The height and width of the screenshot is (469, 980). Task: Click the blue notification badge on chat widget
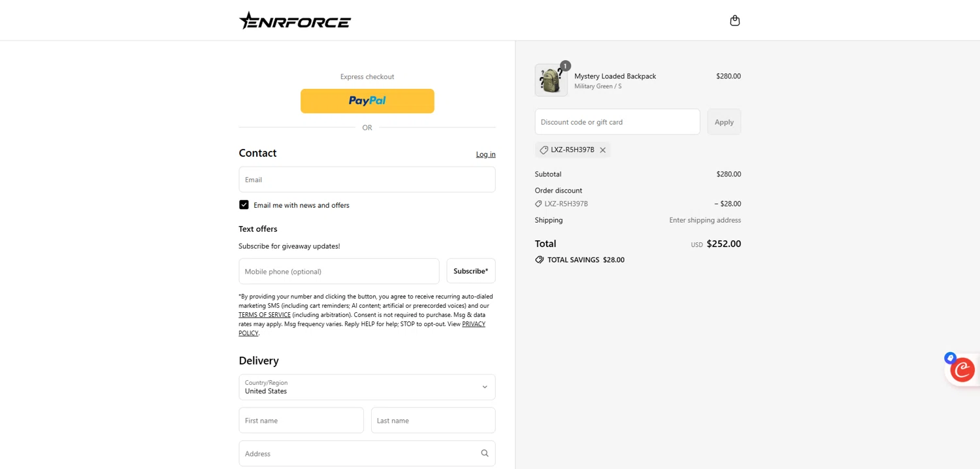(950, 358)
